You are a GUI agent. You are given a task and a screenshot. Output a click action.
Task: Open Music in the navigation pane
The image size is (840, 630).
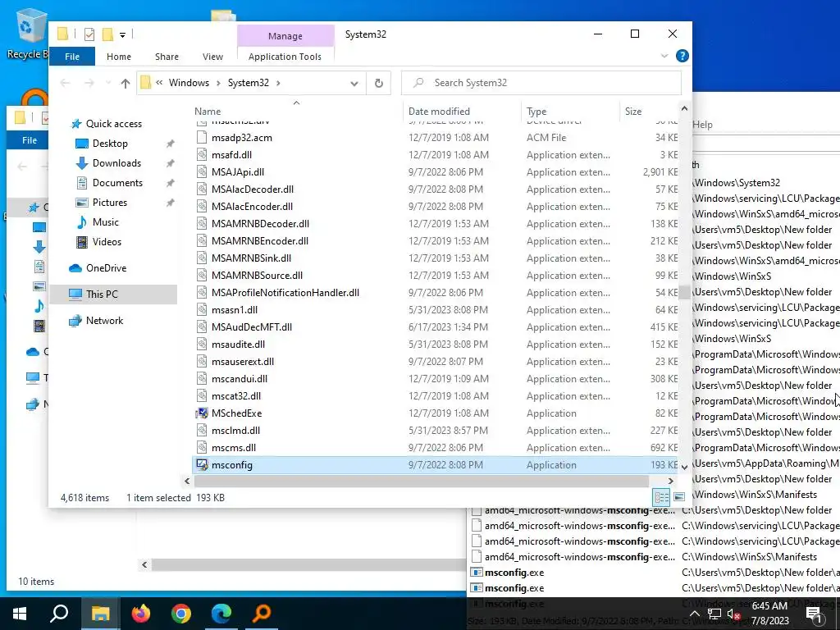pyautogui.click(x=106, y=222)
